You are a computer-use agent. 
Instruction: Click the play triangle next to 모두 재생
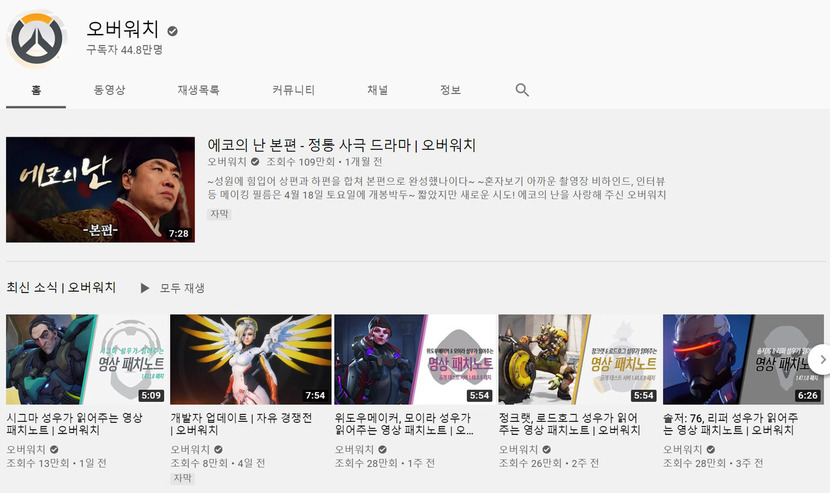coord(145,288)
